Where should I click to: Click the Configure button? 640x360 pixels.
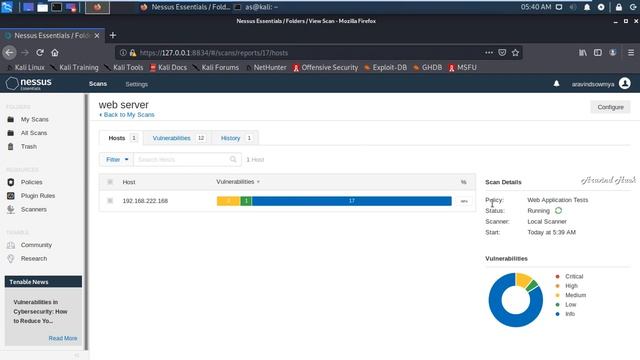(x=610, y=107)
